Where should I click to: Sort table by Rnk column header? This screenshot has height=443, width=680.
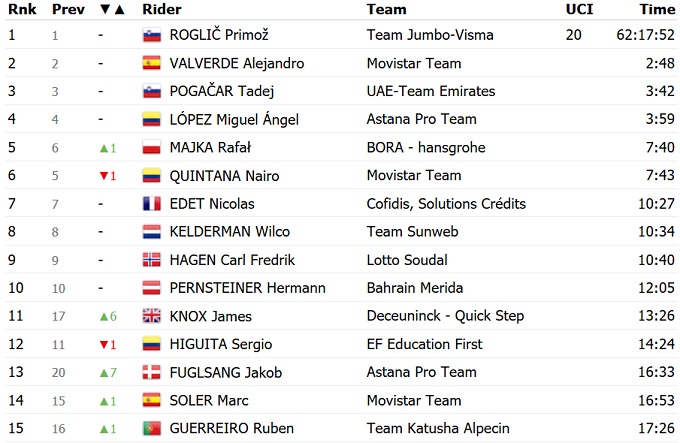tap(21, 9)
